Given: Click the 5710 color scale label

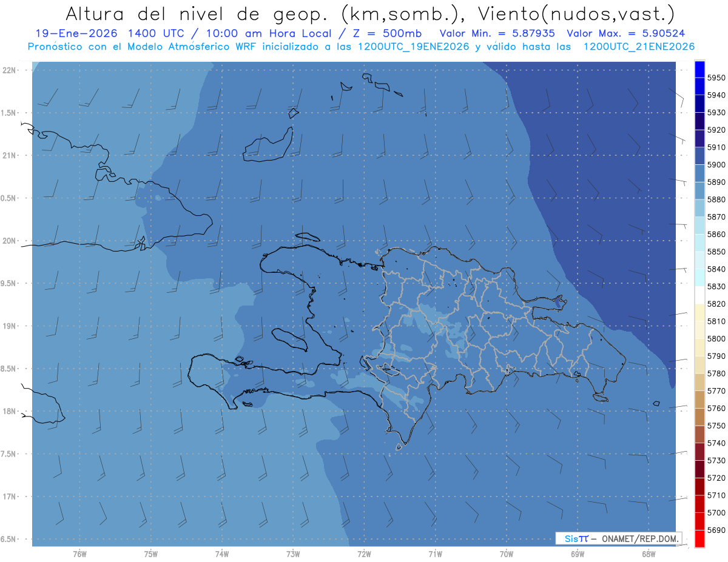Looking at the screenshot, I should [716, 495].
